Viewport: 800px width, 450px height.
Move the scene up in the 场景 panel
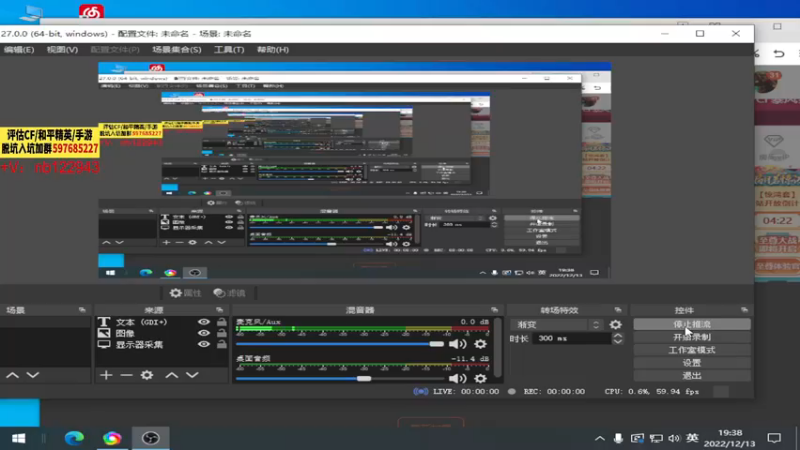click(12, 376)
